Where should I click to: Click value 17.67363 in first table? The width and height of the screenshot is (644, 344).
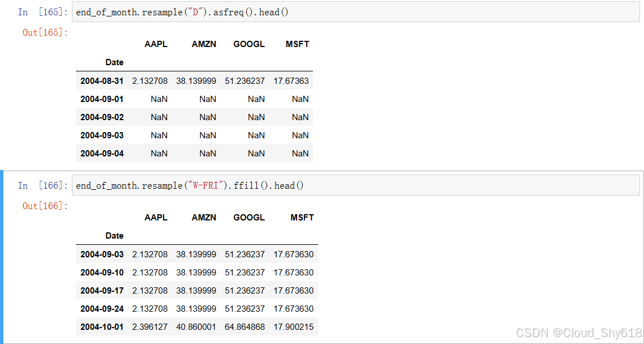click(291, 81)
